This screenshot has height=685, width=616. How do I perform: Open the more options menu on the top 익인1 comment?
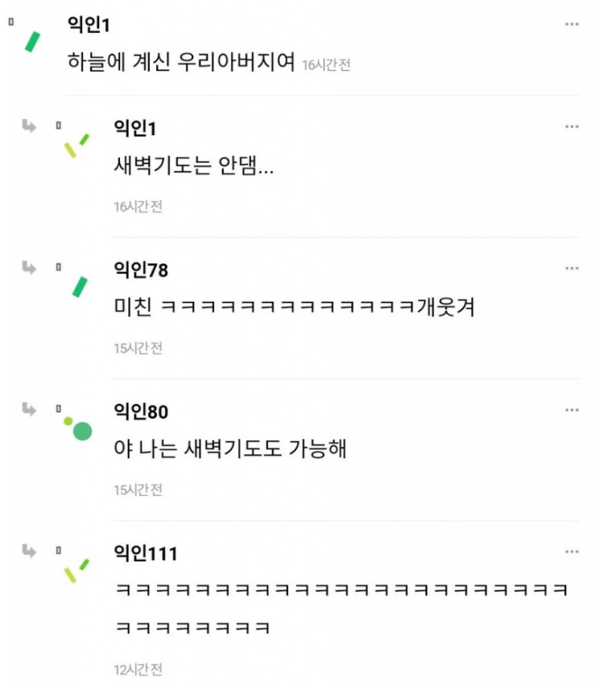pyautogui.click(x=572, y=24)
